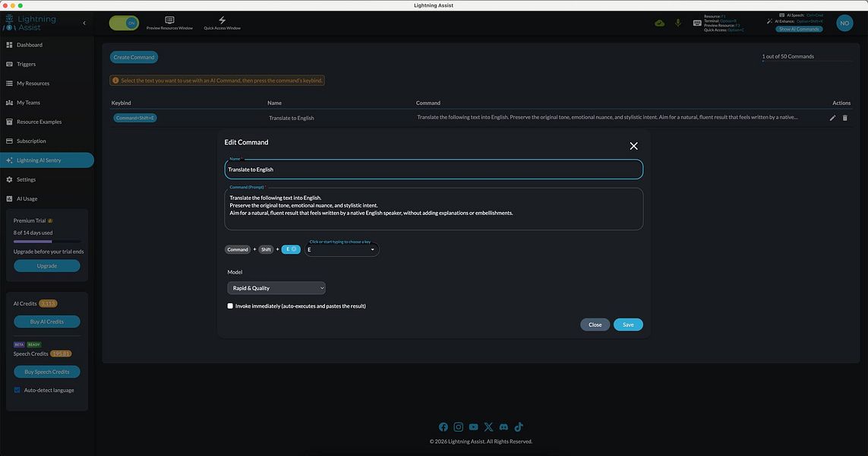Click the AI Usage chart icon
868x456 pixels.
click(x=9, y=199)
